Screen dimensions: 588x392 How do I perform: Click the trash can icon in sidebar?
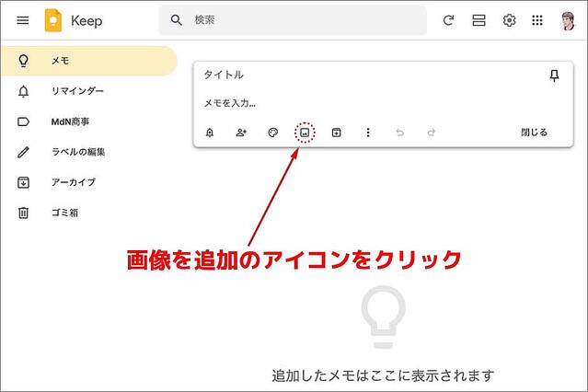pos(24,213)
